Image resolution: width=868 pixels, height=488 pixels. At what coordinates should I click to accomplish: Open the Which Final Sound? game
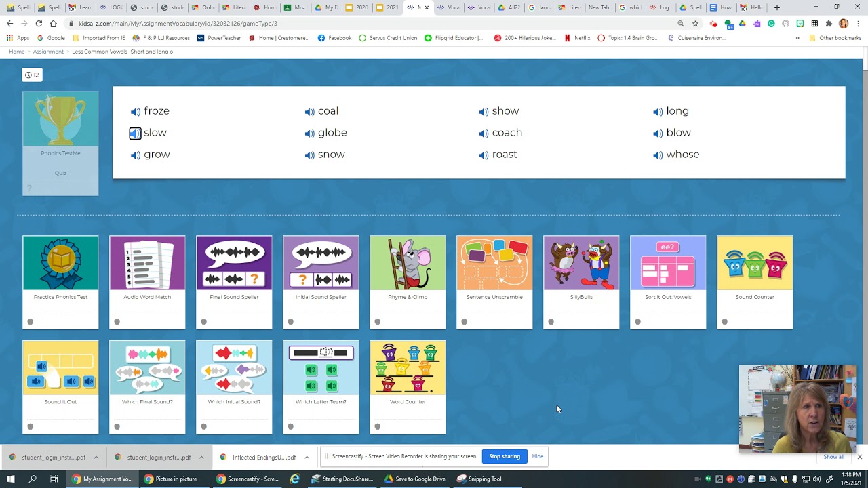click(147, 387)
